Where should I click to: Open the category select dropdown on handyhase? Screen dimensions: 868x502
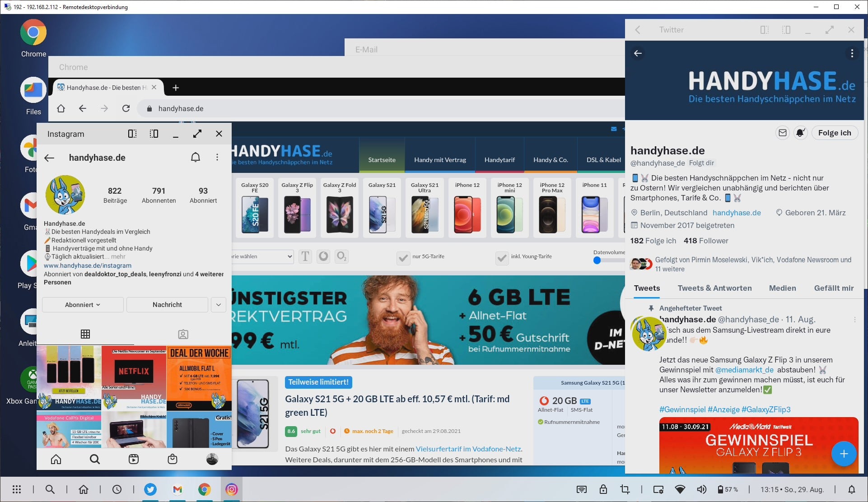point(262,256)
